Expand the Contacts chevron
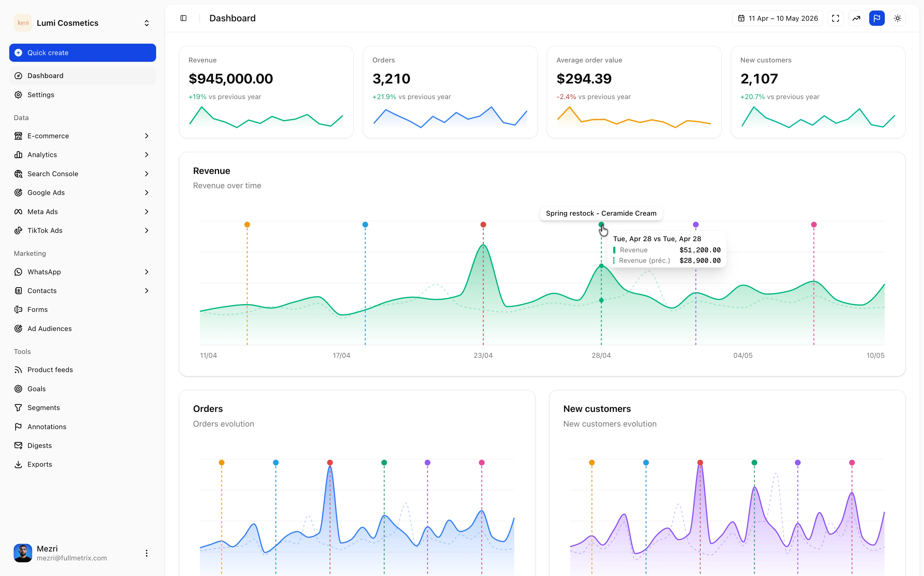Image resolution: width=924 pixels, height=576 pixels. pos(147,291)
